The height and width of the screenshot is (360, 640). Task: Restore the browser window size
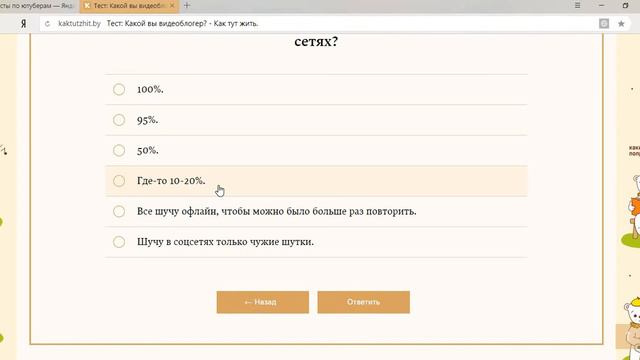(625, 5)
